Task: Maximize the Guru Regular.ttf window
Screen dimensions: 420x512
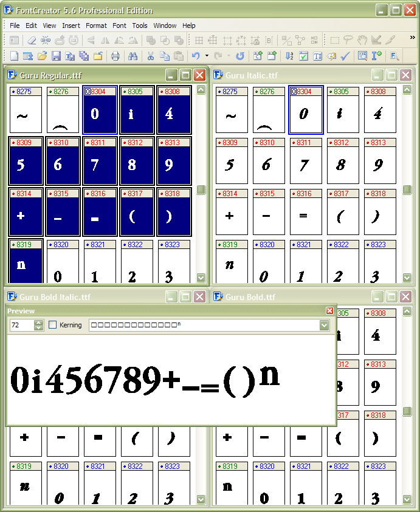Action: 185,75
